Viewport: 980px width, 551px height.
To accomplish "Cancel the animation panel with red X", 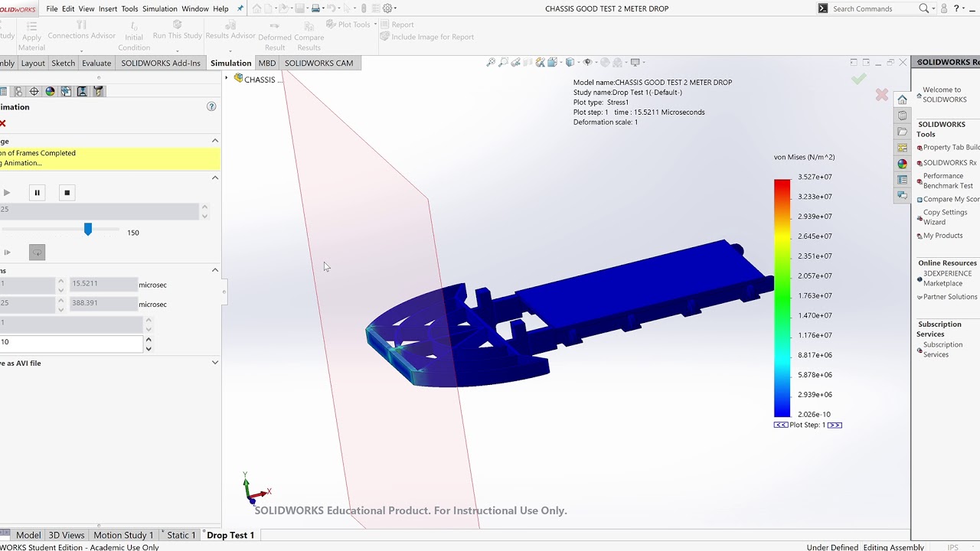I will (3, 123).
